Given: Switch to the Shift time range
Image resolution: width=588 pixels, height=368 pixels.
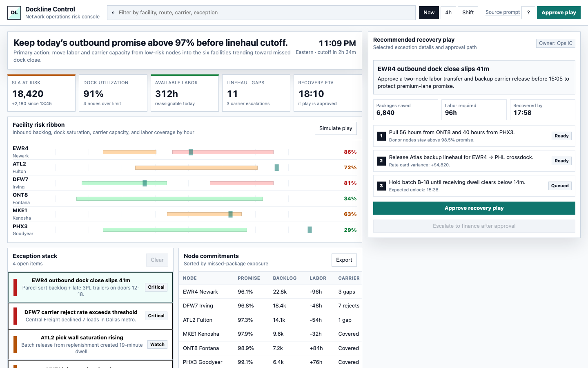Looking at the screenshot, I should point(468,13).
